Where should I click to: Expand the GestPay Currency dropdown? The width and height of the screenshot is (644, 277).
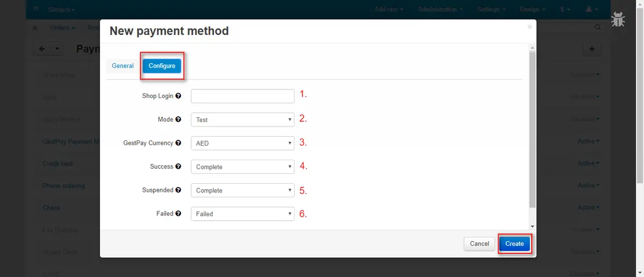pyautogui.click(x=243, y=143)
